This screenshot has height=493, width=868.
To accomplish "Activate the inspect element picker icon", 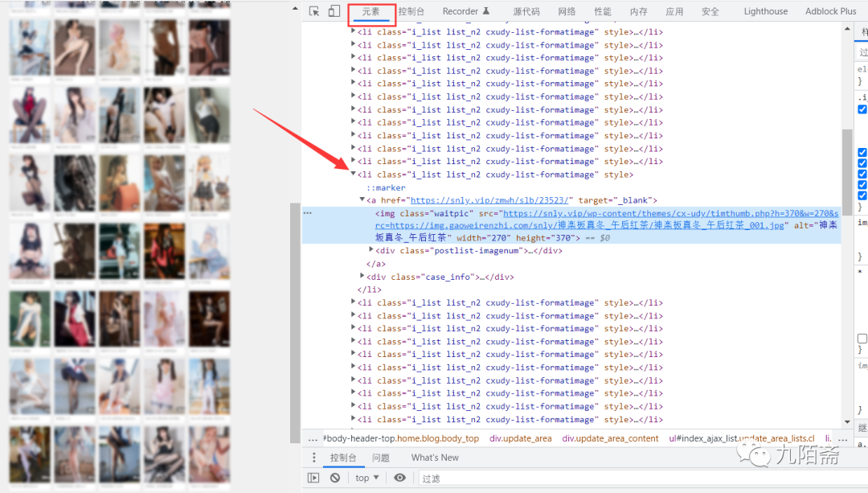I will click(x=314, y=11).
